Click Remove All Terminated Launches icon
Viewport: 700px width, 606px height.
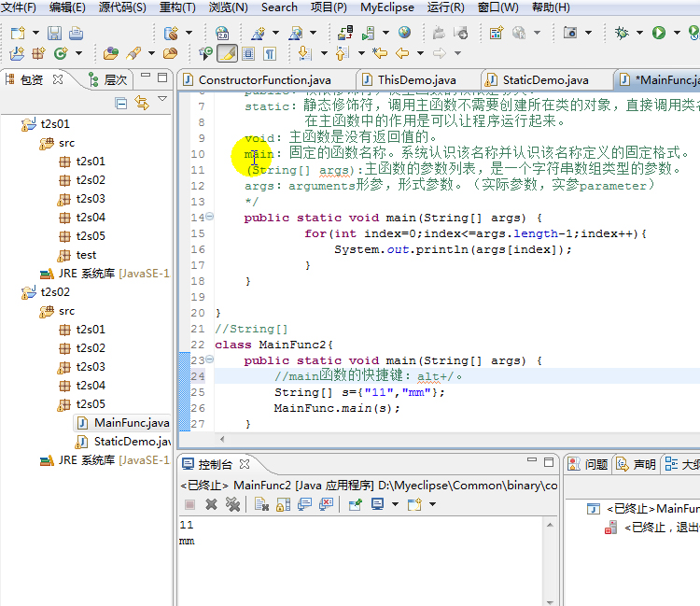click(232, 504)
